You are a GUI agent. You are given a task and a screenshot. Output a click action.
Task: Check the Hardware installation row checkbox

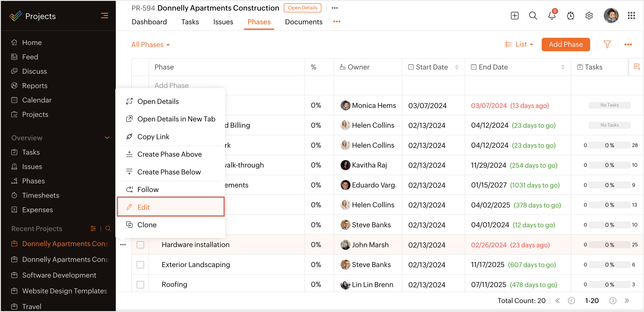point(140,245)
